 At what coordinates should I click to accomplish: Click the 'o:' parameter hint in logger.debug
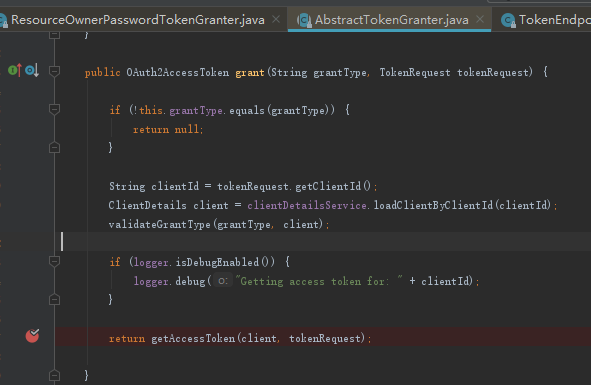point(223,281)
